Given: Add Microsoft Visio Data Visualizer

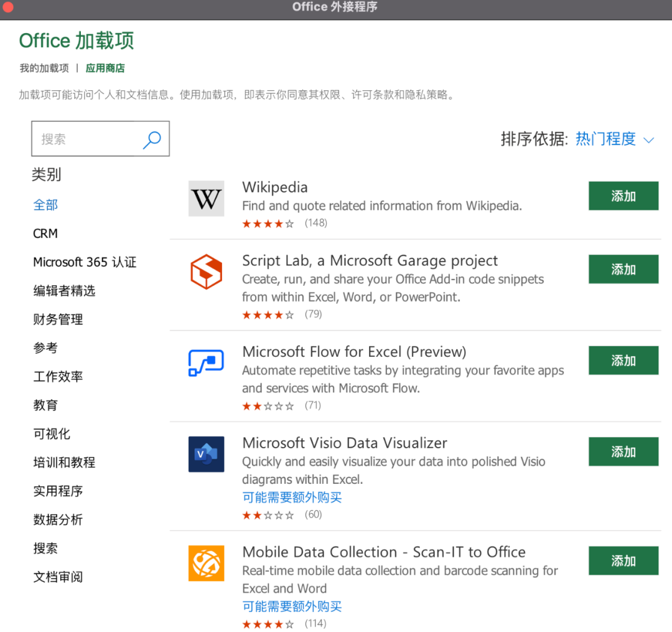Looking at the screenshot, I should 623,451.
